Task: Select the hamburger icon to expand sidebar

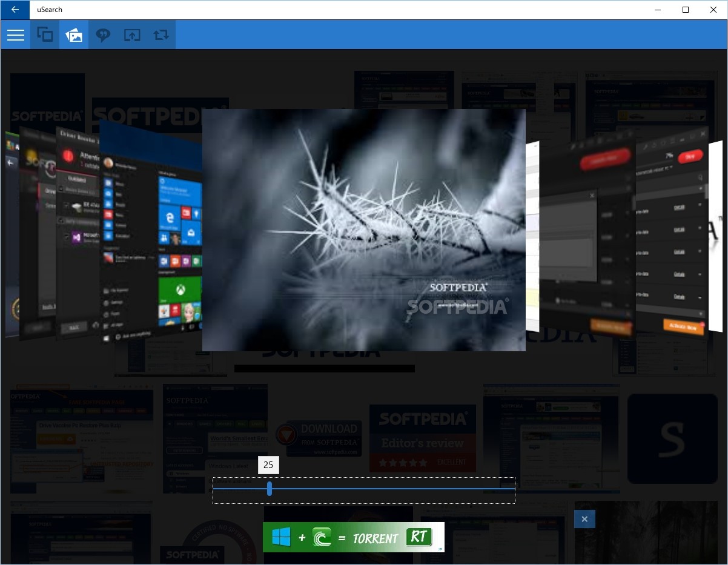Action: pos(15,35)
